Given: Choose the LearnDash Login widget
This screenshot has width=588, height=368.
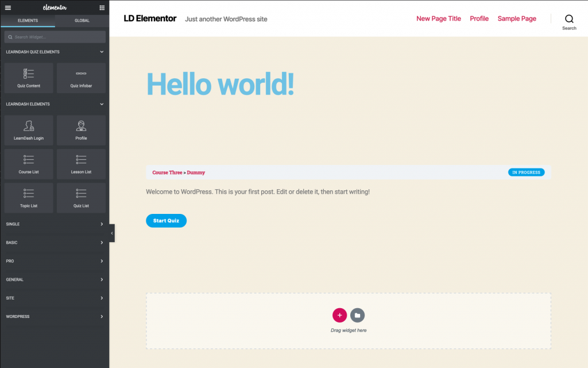Looking at the screenshot, I should pos(29,131).
